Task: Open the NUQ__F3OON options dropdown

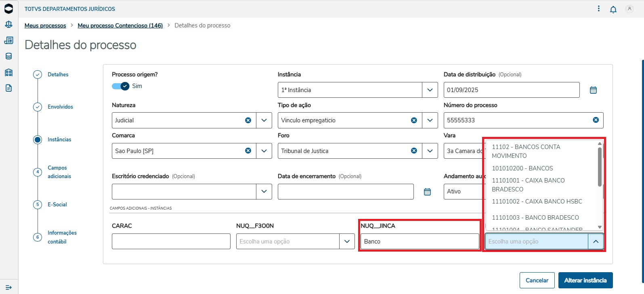Action: pyautogui.click(x=346, y=241)
